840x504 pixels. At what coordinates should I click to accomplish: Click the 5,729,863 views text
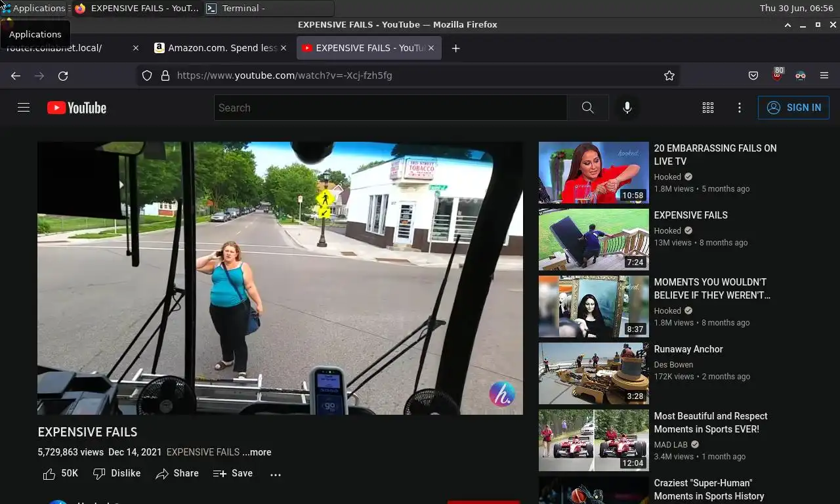point(70,452)
